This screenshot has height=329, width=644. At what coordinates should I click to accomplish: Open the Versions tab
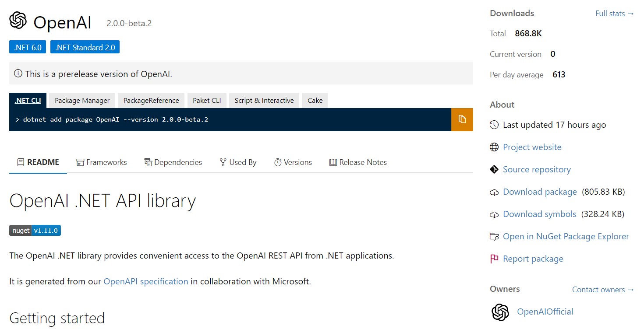click(293, 162)
